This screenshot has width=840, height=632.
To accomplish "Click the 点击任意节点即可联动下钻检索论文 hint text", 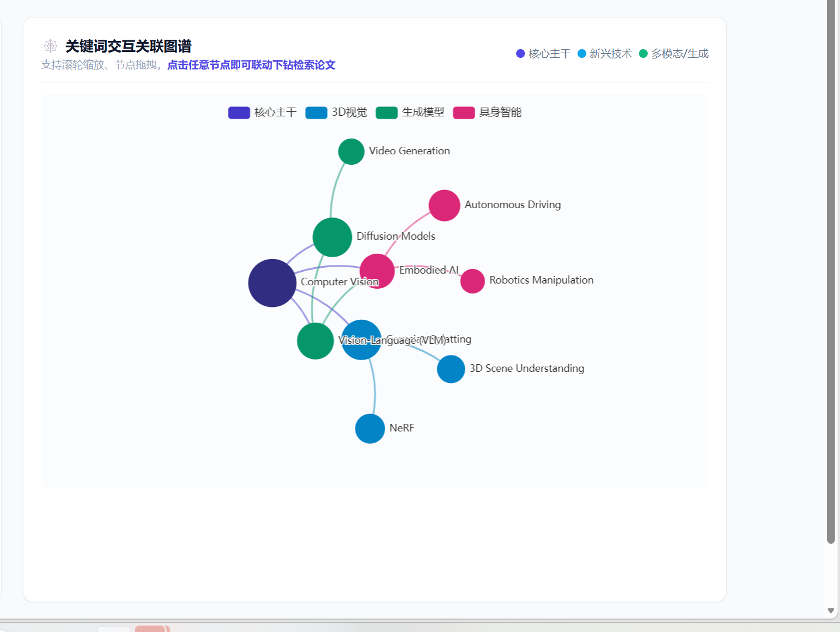I will point(251,65).
